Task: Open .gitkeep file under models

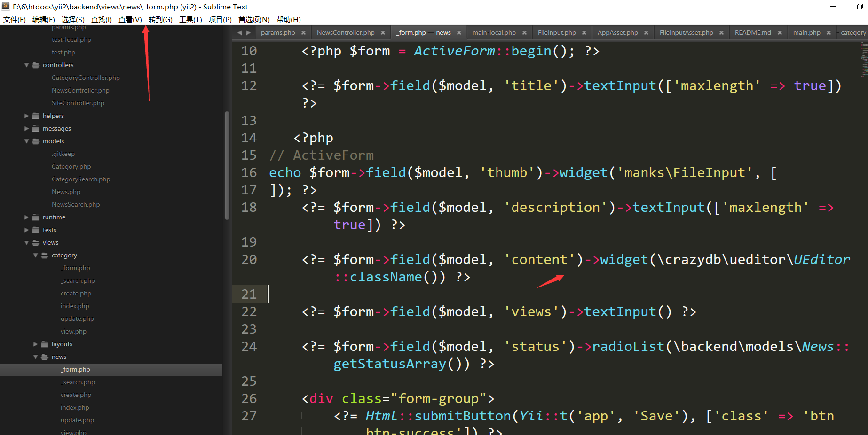Action: (63, 154)
